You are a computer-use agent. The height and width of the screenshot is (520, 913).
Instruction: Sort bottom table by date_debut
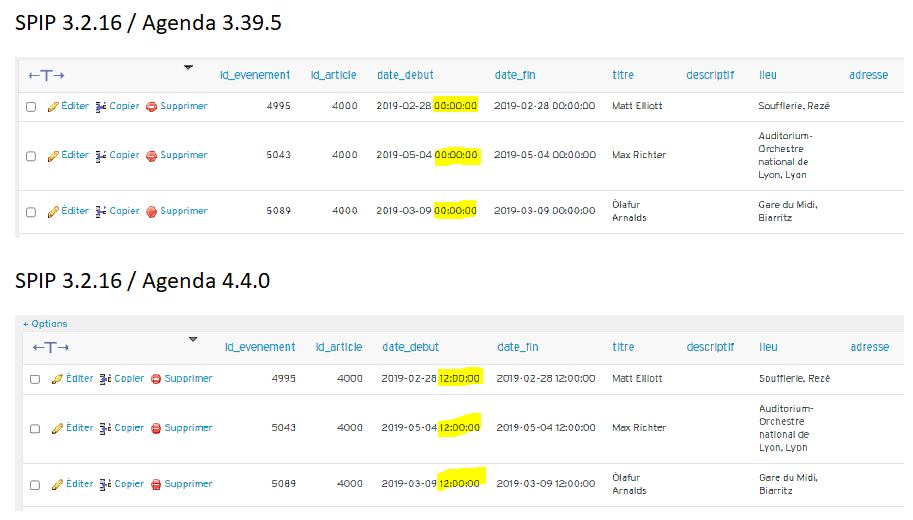pos(410,347)
